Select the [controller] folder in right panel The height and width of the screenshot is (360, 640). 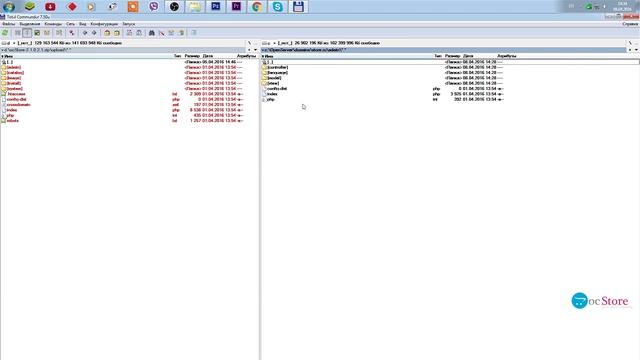pos(278,67)
